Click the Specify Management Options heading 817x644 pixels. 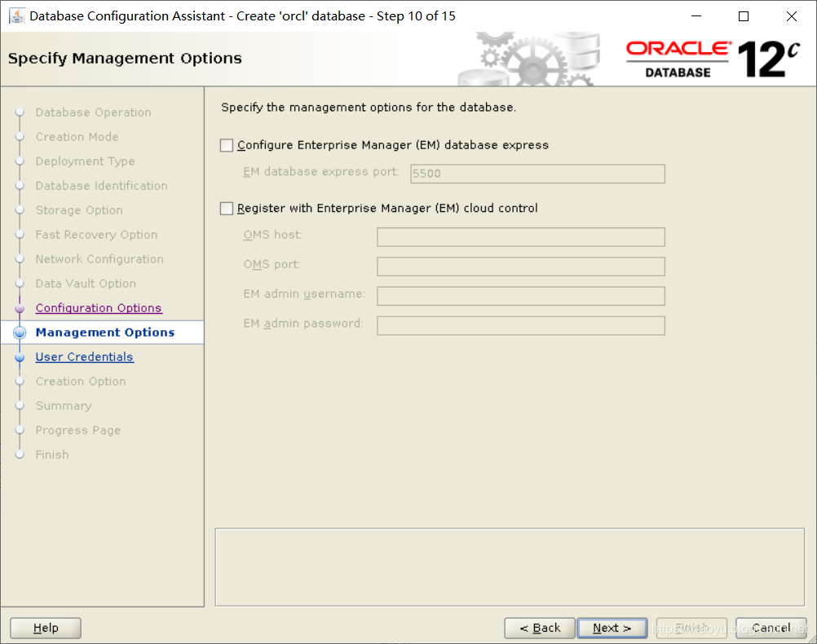click(x=125, y=59)
